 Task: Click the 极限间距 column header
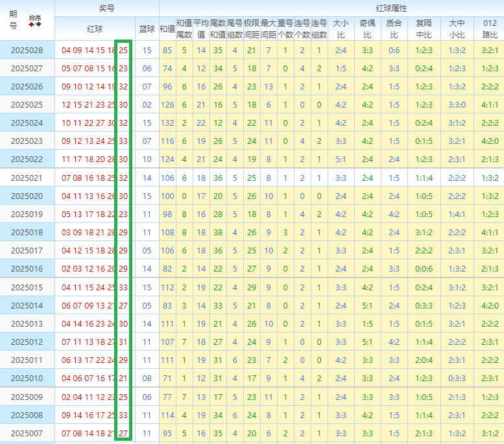tap(252, 29)
